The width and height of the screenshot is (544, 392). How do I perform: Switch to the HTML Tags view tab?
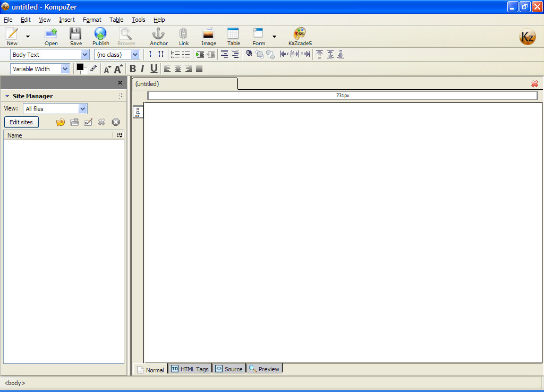[190, 369]
